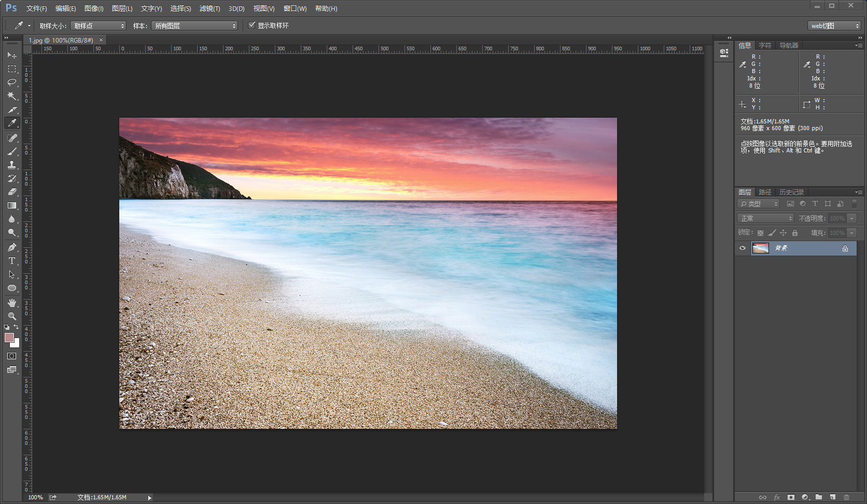Image resolution: width=867 pixels, height=504 pixels.
Task: Open the 滤镜(T) menu
Action: (x=209, y=9)
